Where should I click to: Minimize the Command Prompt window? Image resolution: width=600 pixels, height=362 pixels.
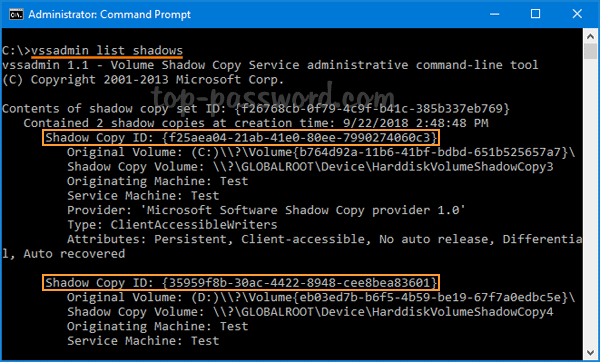[494, 14]
